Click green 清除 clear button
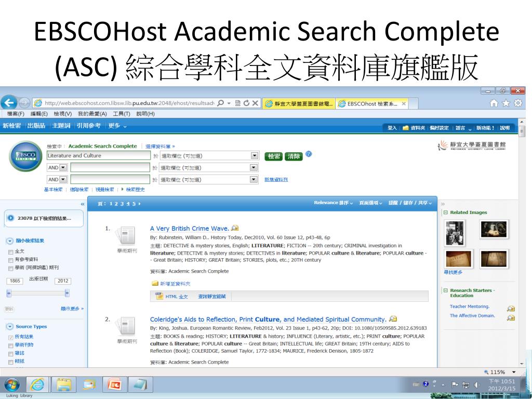 (294, 156)
